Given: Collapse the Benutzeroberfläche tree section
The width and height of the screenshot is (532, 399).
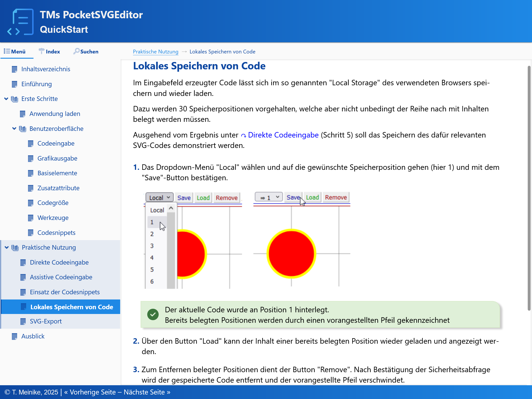Looking at the screenshot, I should pyautogui.click(x=14, y=129).
